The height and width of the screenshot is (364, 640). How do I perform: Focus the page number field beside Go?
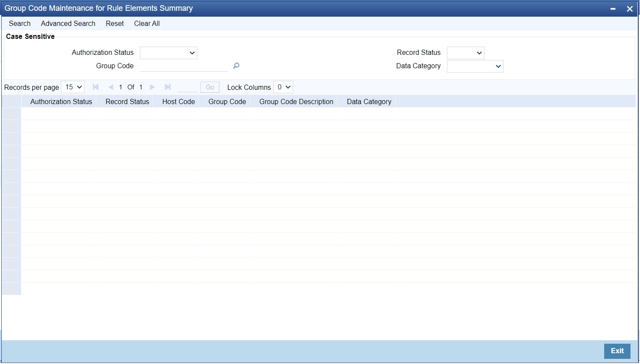tap(188, 87)
